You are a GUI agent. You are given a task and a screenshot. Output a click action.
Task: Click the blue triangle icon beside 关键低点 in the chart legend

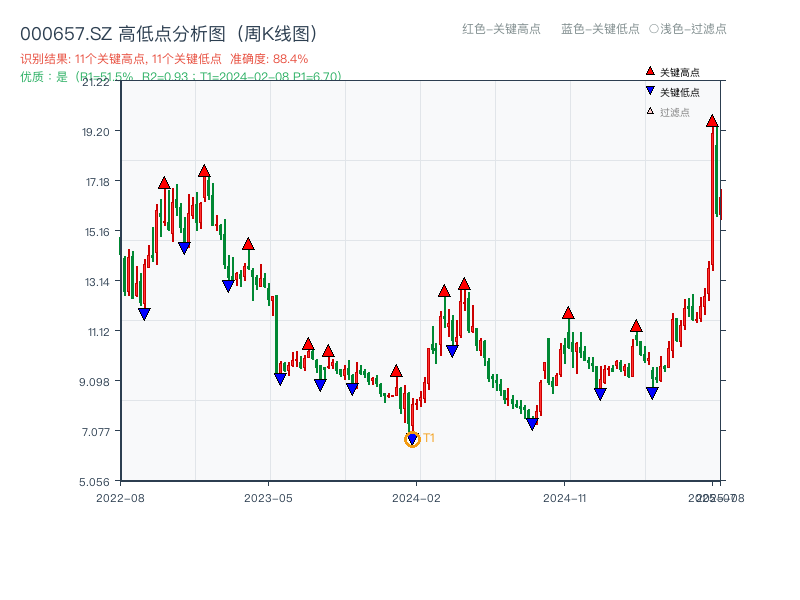pyautogui.click(x=650, y=91)
